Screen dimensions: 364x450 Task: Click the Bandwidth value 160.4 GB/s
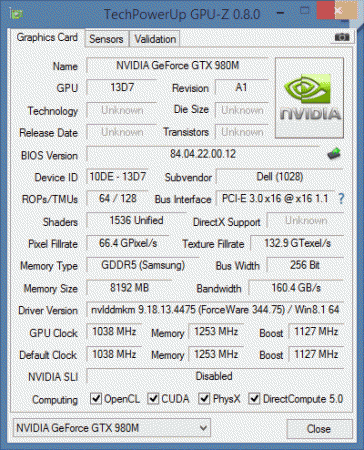[296, 288]
